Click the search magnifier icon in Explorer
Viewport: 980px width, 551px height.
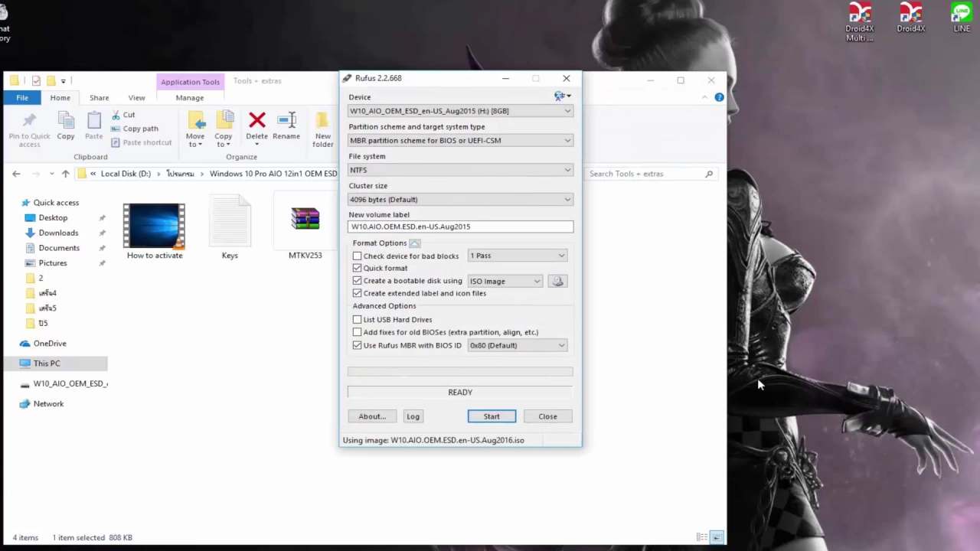[709, 174]
